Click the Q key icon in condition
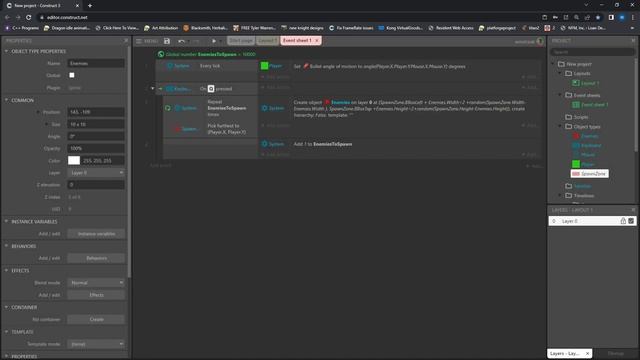 [x=211, y=89]
